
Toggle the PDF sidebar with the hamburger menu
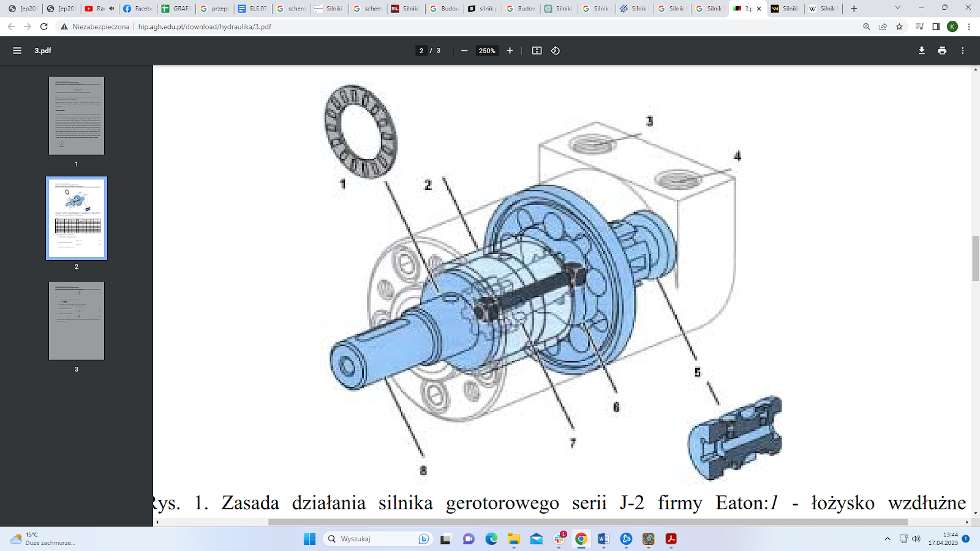(17, 51)
